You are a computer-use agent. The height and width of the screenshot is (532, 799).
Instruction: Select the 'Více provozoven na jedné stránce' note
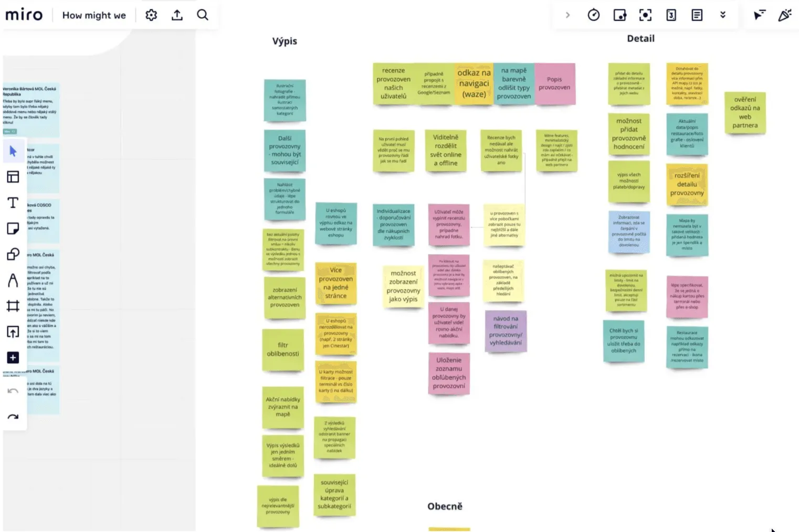[336, 283]
